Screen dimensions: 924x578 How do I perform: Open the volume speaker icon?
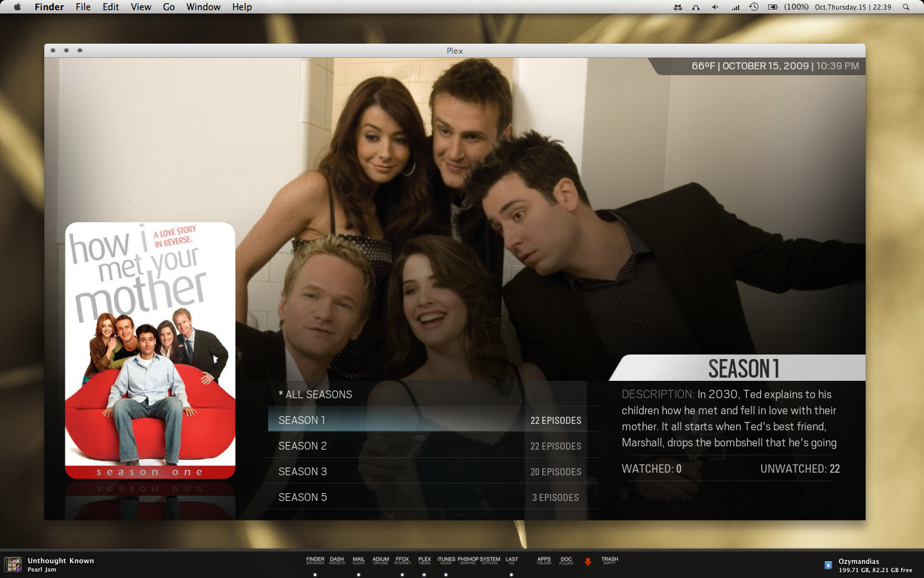(715, 7)
